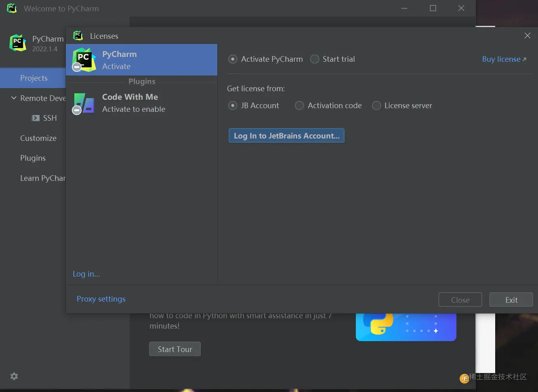This screenshot has height=392, width=538.
Task: Choose License server option
Action: 376,106
